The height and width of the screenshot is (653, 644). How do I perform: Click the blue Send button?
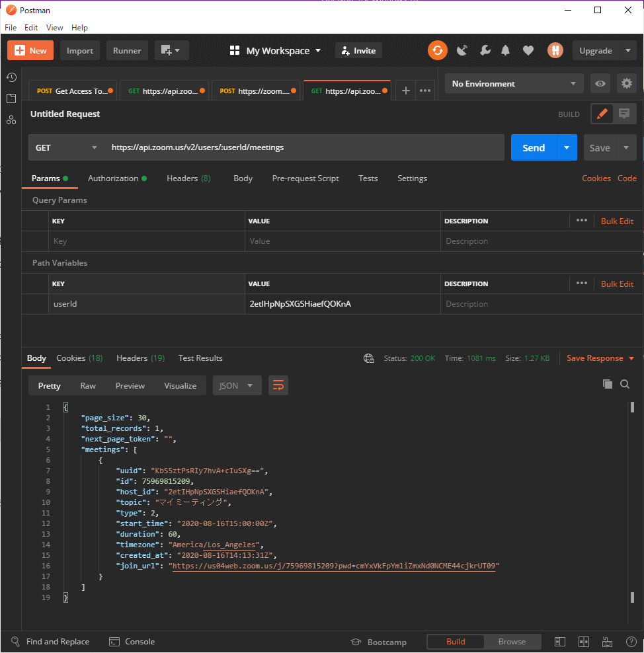click(x=534, y=147)
